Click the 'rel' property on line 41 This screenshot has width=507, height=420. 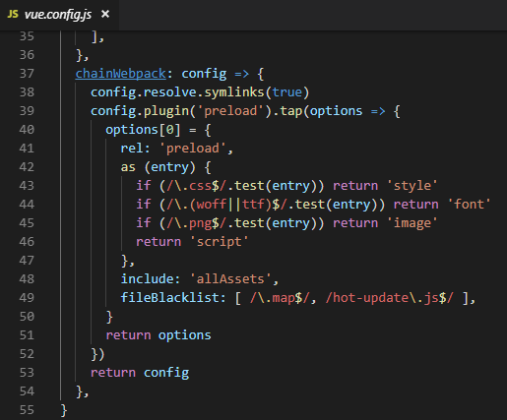coord(132,149)
